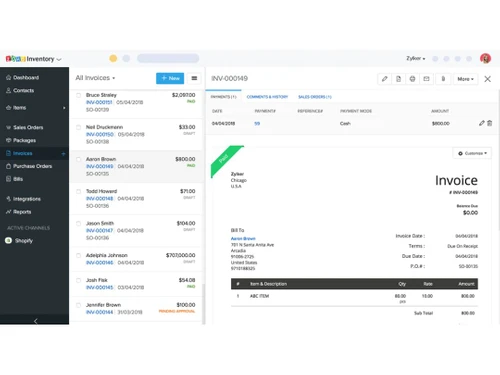This screenshot has width=500, height=375.
Task: Open invoice INV-000144 link
Action: [99, 312]
